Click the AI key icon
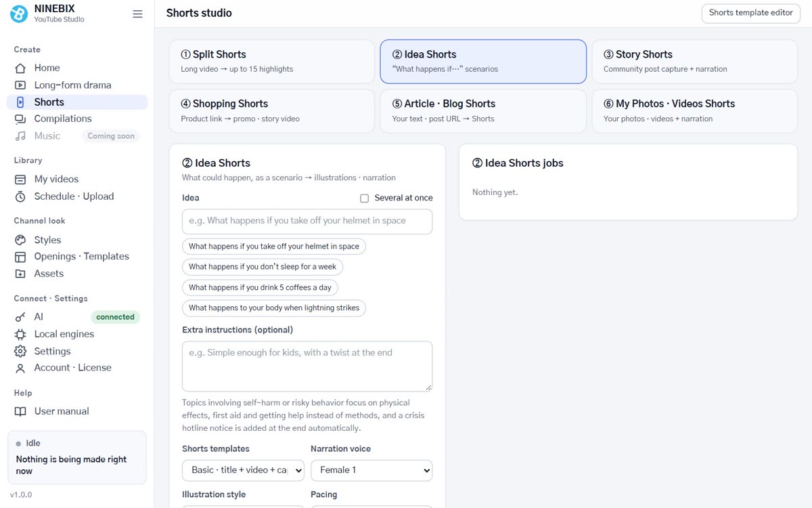This screenshot has height=508, width=812. (20, 317)
